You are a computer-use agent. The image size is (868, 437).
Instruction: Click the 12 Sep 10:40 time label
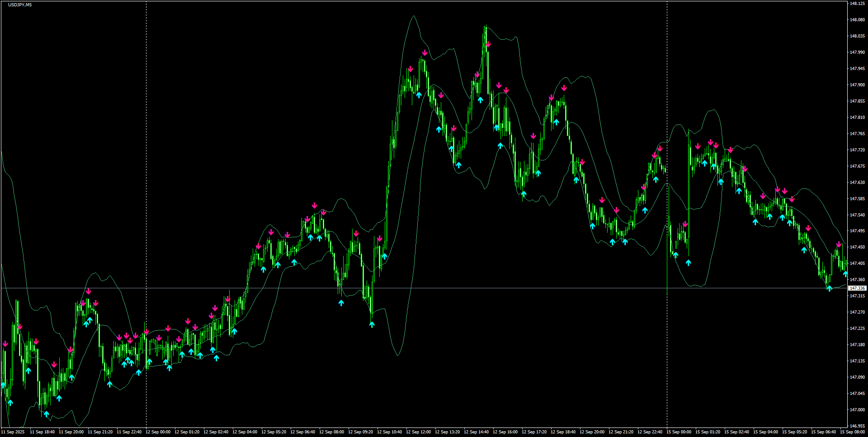point(389,432)
